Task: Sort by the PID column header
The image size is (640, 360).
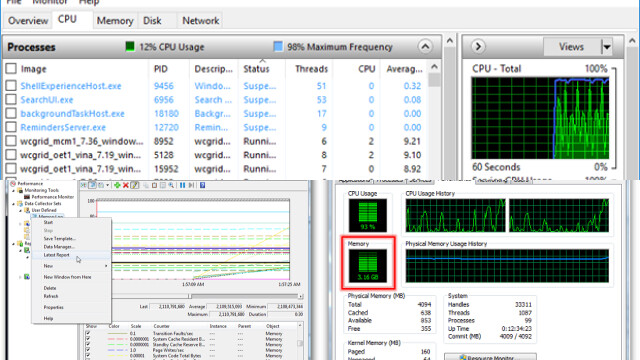Action: point(161,69)
